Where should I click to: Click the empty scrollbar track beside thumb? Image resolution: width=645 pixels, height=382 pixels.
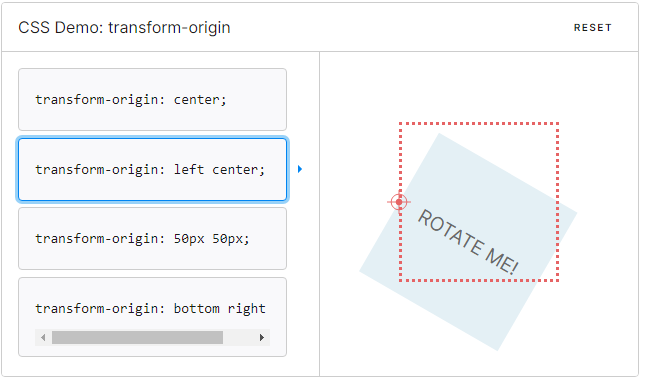239,338
